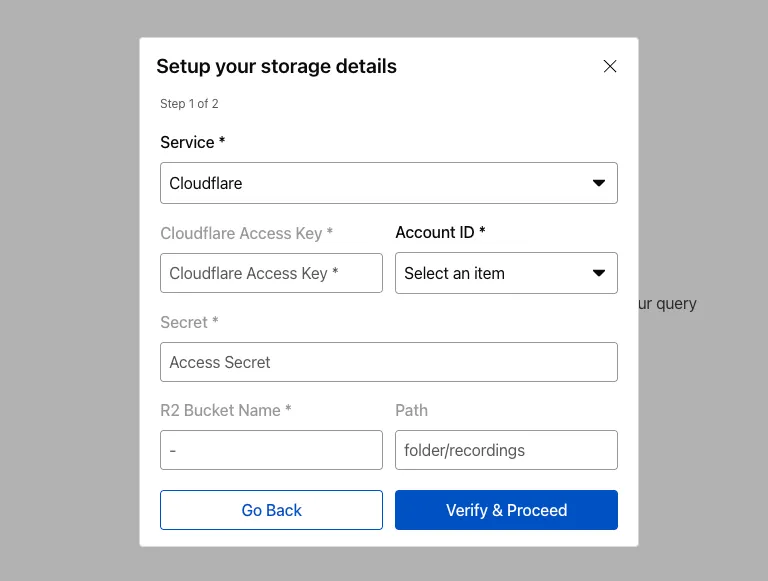Image resolution: width=768 pixels, height=581 pixels.
Task: Click the Step 1 of 2 text
Action: click(x=189, y=104)
